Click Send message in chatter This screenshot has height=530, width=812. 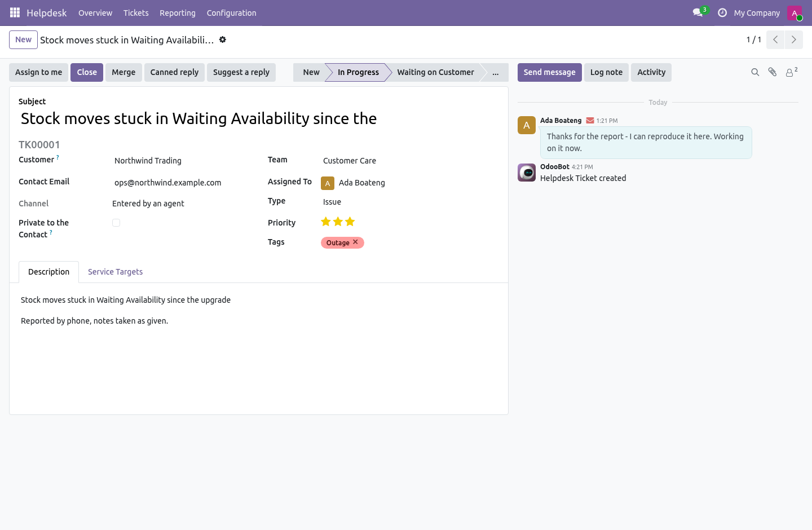pos(550,72)
